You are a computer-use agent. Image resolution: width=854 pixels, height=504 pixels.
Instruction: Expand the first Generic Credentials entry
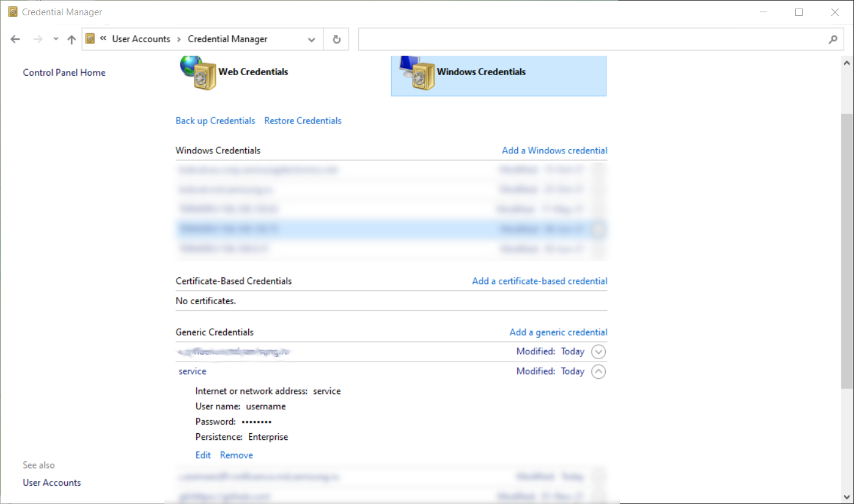click(x=598, y=351)
